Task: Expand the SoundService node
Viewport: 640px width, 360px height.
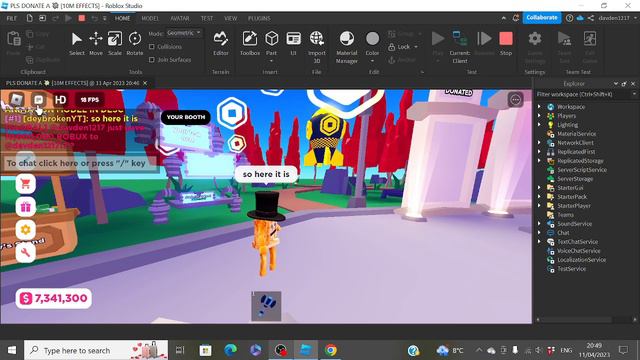Action: click(539, 224)
